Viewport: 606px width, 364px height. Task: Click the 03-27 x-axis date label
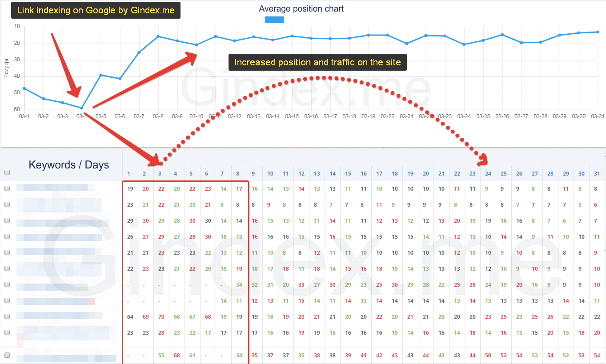pos(522,116)
